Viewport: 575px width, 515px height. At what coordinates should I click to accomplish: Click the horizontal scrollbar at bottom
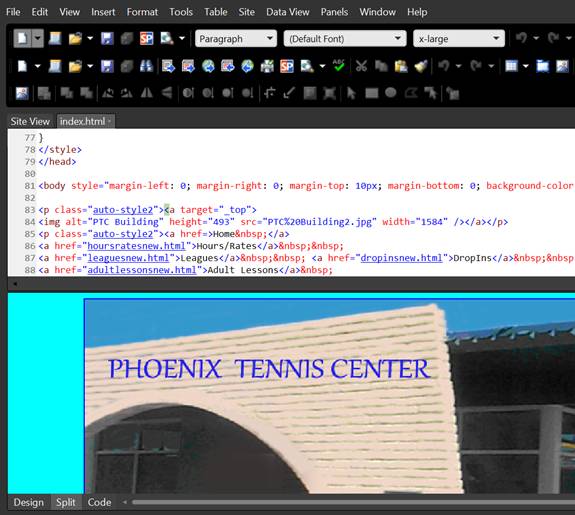[353, 502]
